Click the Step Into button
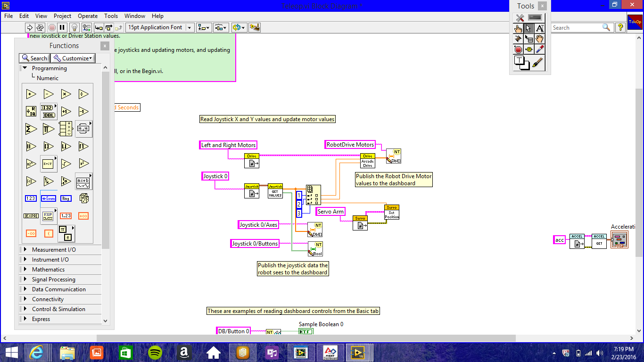The image size is (644, 362). pyautogui.click(x=99, y=27)
